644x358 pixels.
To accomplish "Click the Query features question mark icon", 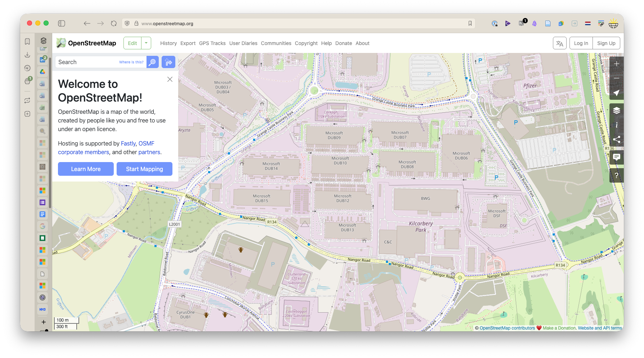I will [x=616, y=175].
